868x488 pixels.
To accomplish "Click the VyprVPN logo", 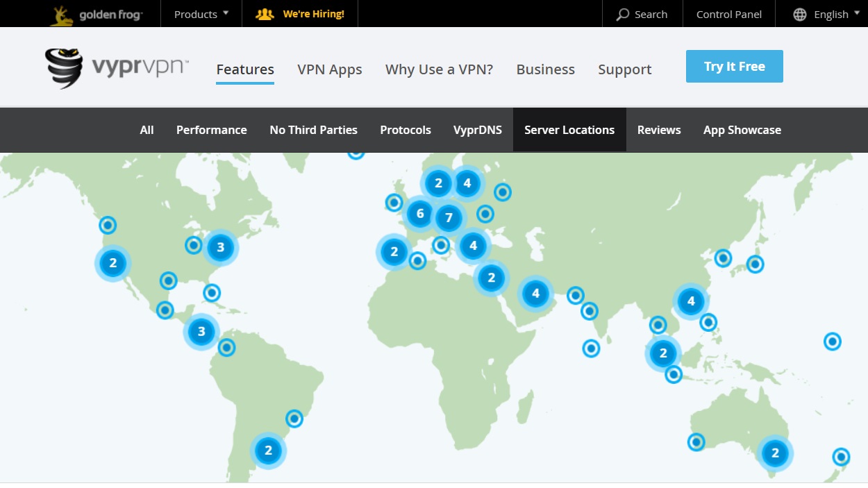I will (x=117, y=68).
